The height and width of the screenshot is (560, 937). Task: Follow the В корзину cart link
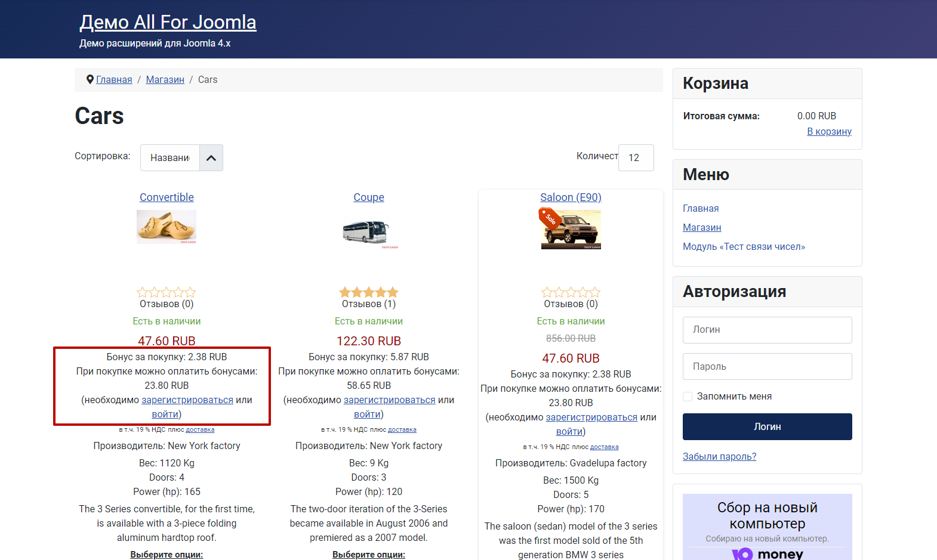(x=829, y=131)
